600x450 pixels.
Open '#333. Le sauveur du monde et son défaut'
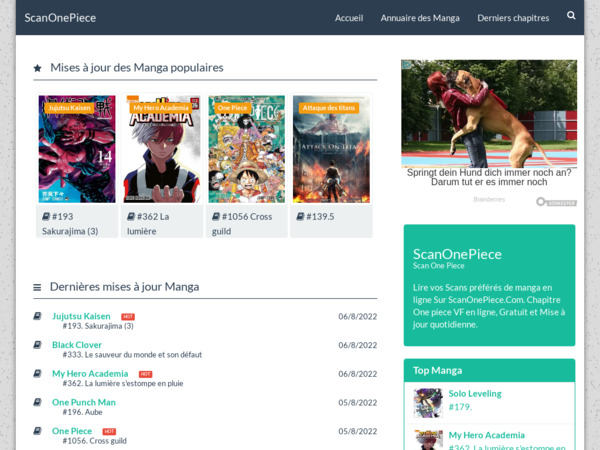pyautogui.click(x=132, y=355)
